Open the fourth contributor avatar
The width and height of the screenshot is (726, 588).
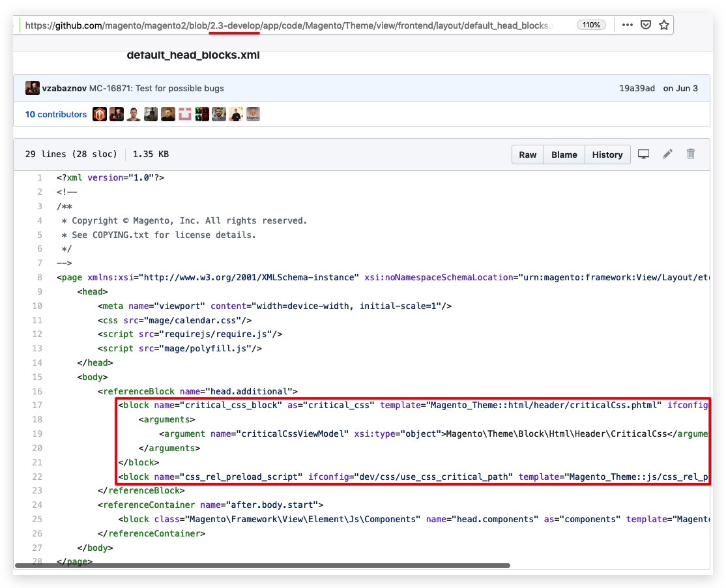[x=151, y=114]
